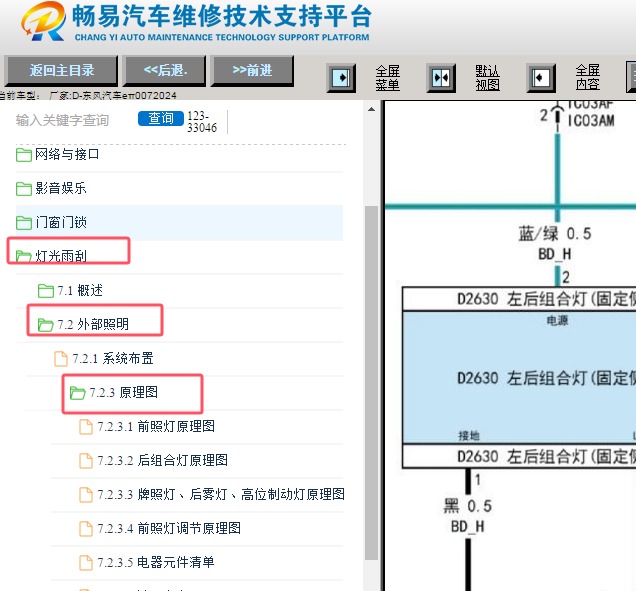The width and height of the screenshot is (636, 591).
Task: Click the full-screen content arrow icon
Action: [541, 77]
